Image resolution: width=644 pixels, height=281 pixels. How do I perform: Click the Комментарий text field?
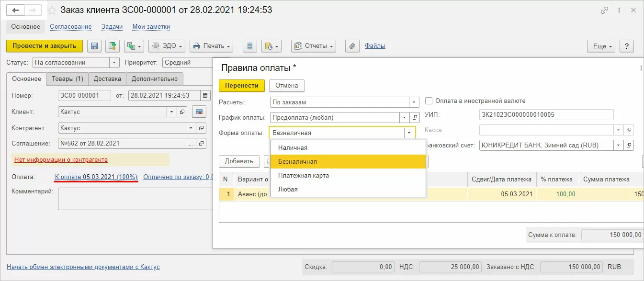pyautogui.click(x=136, y=199)
